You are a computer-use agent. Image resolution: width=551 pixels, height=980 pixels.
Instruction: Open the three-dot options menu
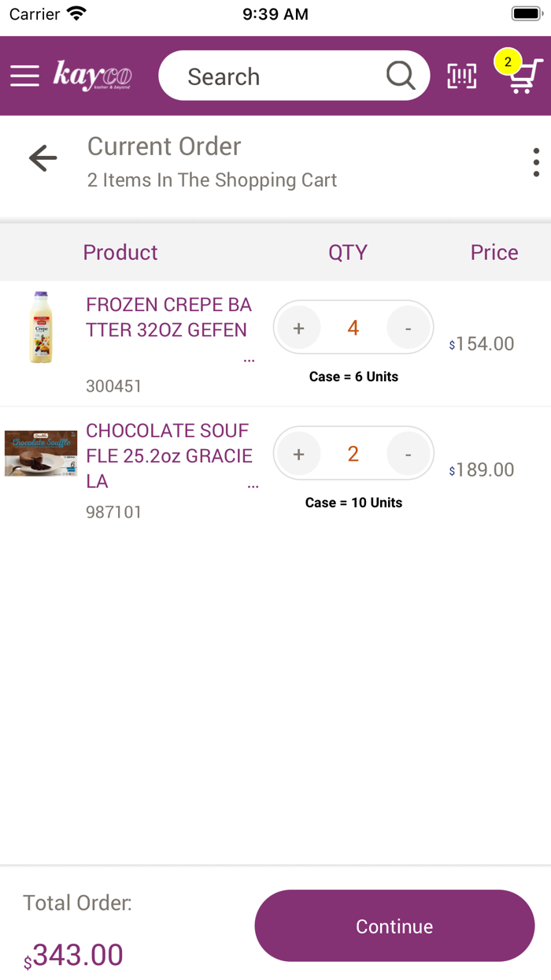click(x=536, y=162)
